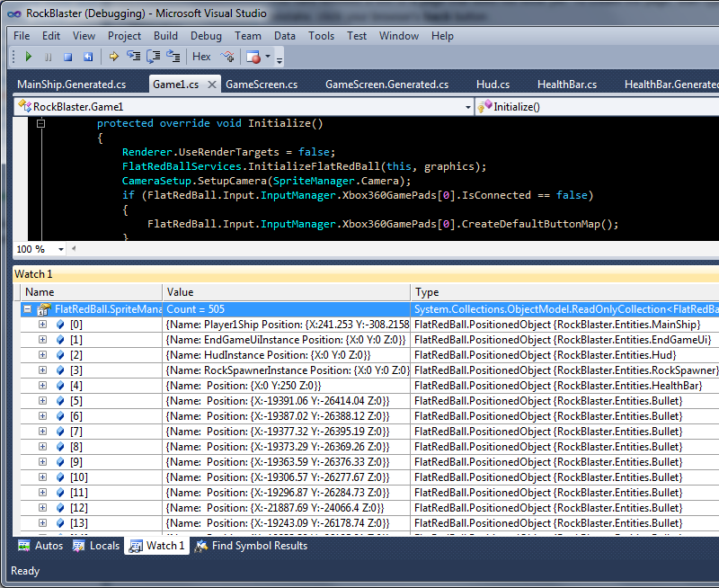The image size is (719, 588).
Task: Click the Show Threads in Source icon
Action: tap(227, 57)
